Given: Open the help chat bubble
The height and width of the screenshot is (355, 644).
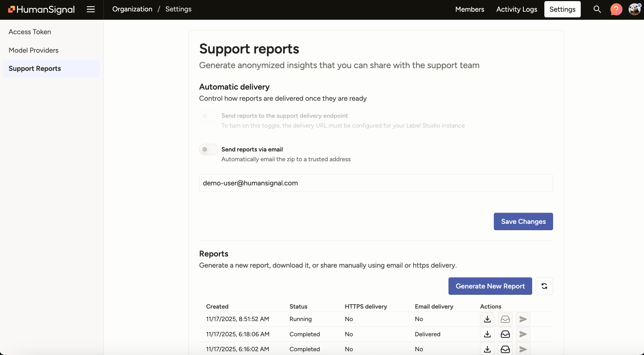Looking at the screenshot, I should tap(616, 9).
